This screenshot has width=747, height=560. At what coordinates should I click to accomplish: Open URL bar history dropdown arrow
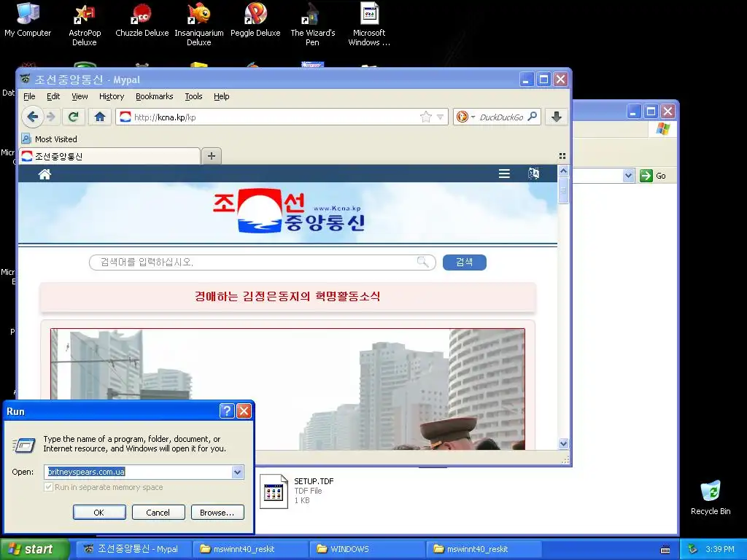click(x=440, y=117)
